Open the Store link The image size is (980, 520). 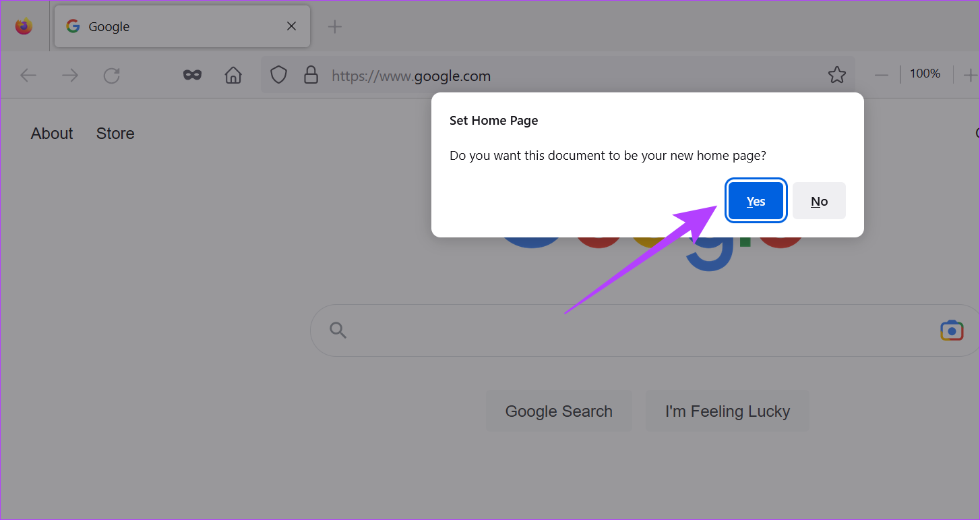tap(115, 134)
